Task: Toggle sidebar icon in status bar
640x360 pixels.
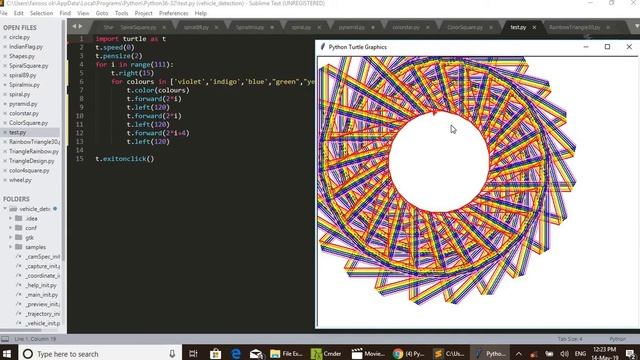Action: (5, 339)
